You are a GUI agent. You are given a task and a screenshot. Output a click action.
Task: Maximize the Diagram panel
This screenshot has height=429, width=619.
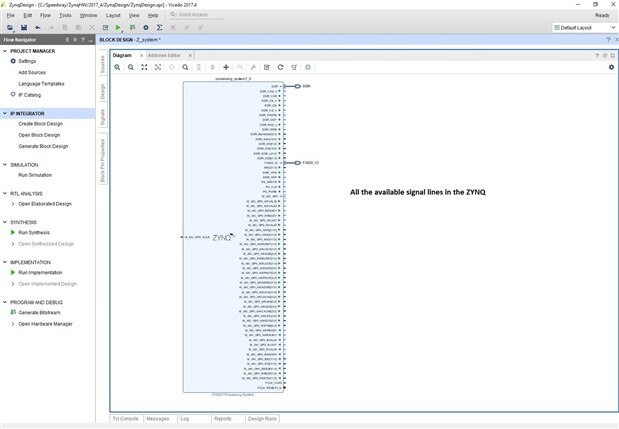(x=612, y=56)
